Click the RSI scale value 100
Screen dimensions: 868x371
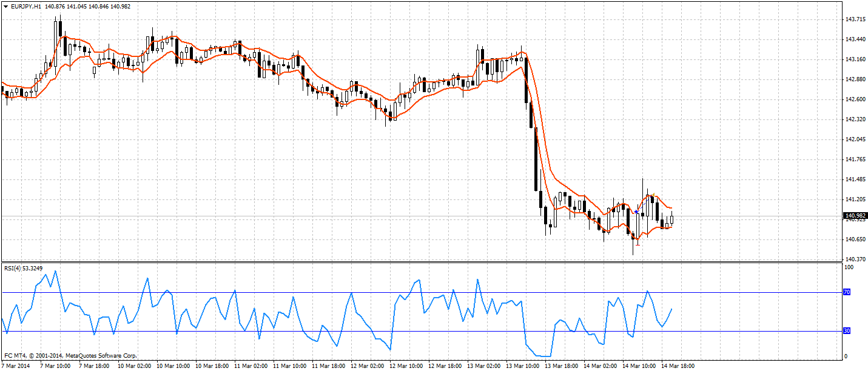point(849,267)
